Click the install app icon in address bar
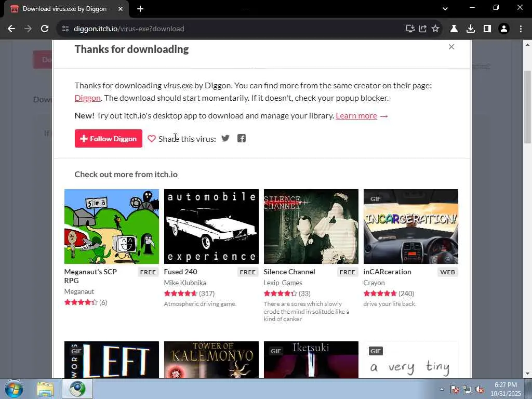This screenshot has width=532, height=399. click(x=410, y=29)
